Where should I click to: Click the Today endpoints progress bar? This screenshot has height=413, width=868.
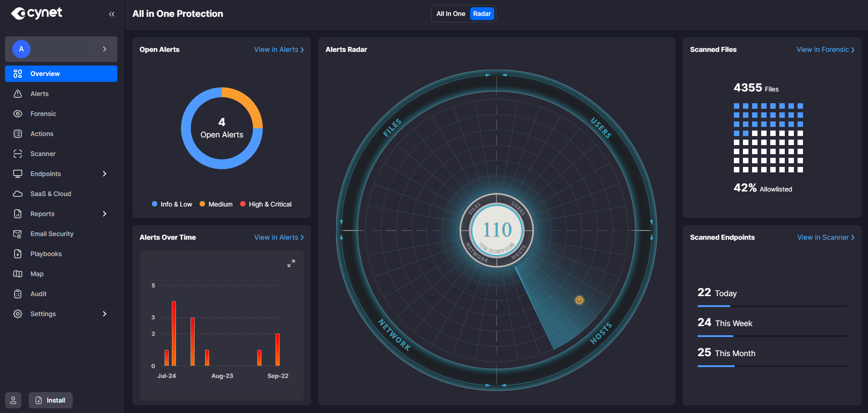[x=772, y=306]
